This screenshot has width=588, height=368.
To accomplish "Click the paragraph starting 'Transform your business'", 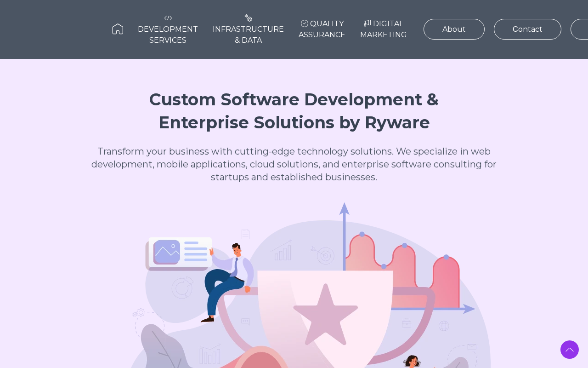I will click(294, 164).
